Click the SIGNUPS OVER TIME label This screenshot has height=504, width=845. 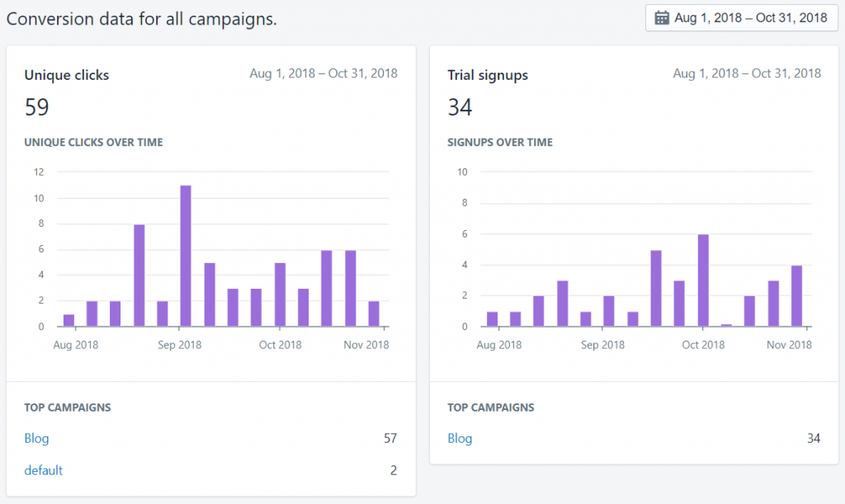click(x=500, y=142)
